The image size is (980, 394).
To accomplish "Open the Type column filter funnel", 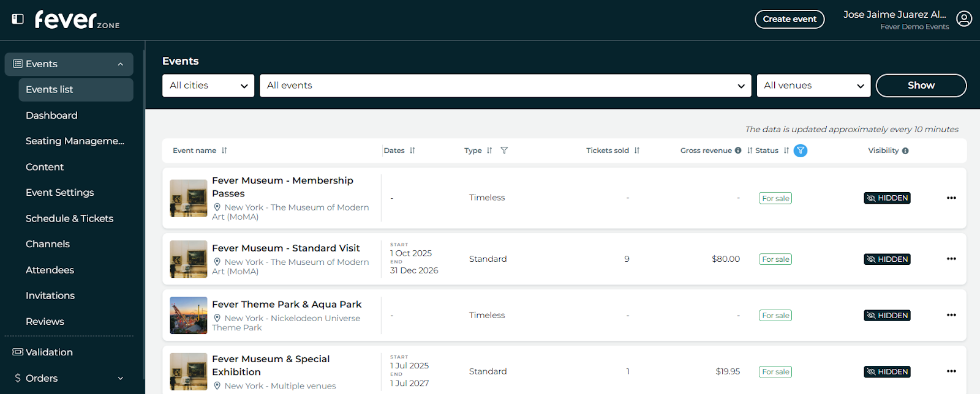I will [x=504, y=151].
